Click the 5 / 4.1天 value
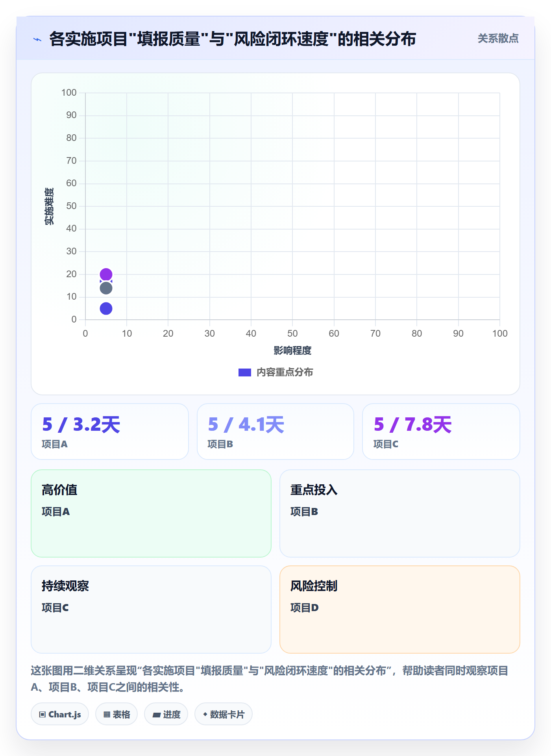551x756 pixels. (x=246, y=424)
